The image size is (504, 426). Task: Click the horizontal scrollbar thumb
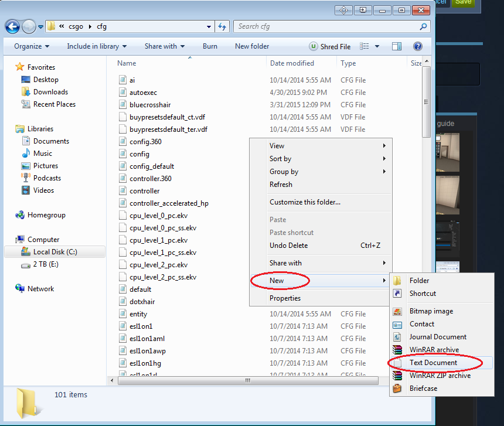point(248,381)
